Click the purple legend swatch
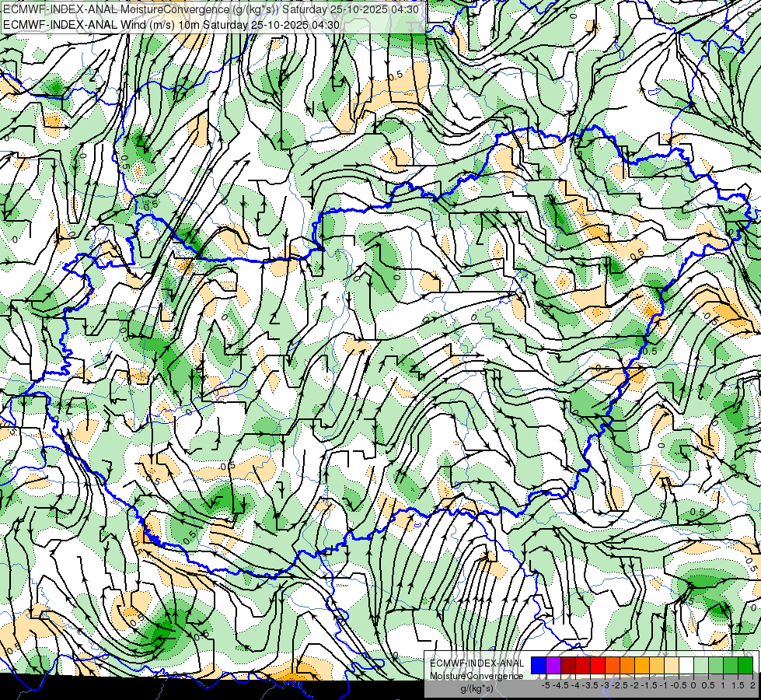 (x=553, y=665)
